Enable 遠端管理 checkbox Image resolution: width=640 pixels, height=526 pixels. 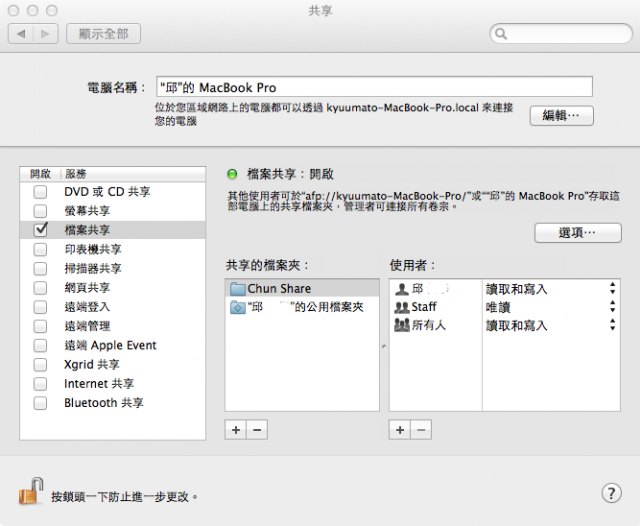pyautogui.click(x=40, y=326)
